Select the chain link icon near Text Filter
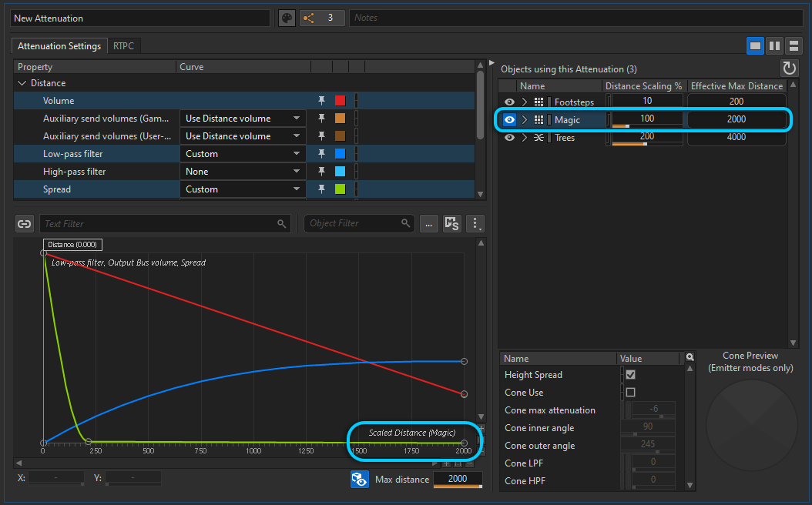Image resolution: width=812 pixels, height=505 pixels. point(24,223)
